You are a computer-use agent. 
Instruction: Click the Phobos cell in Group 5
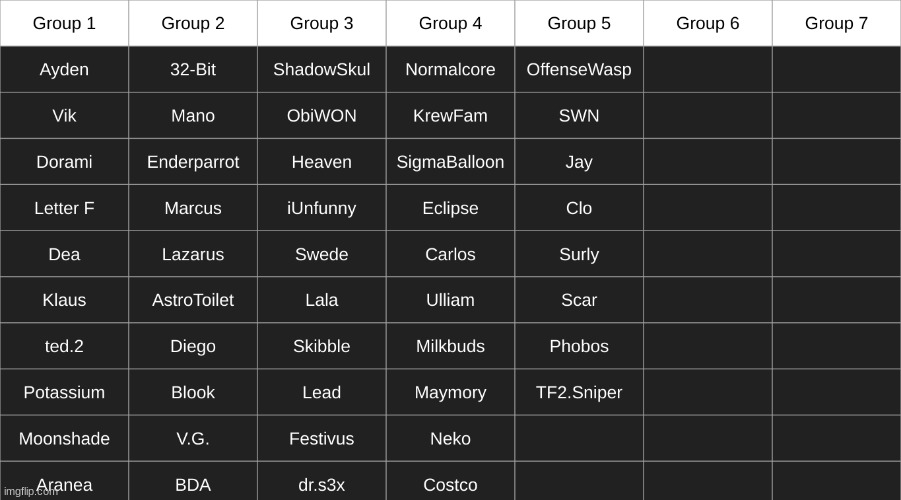579,346
